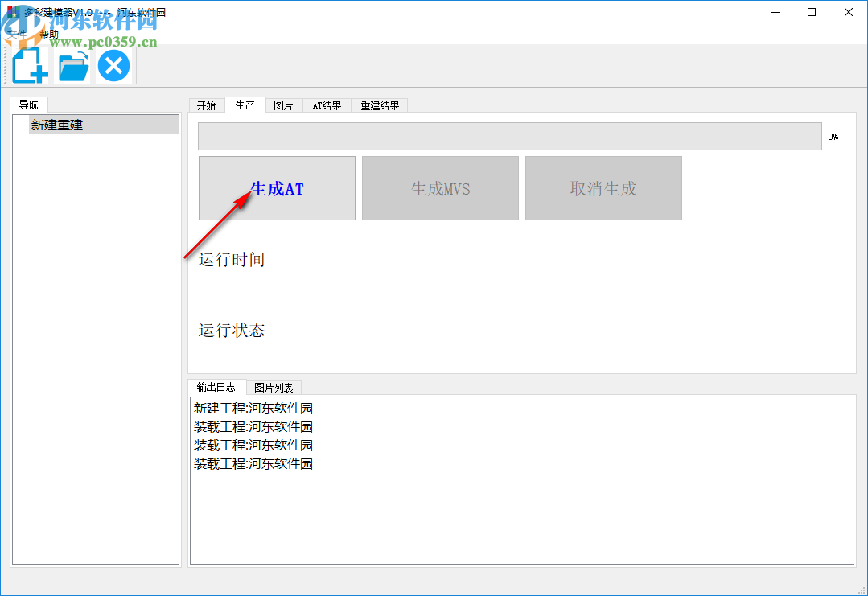Minimize the application window
868x596 pixels.
point(775,12)
